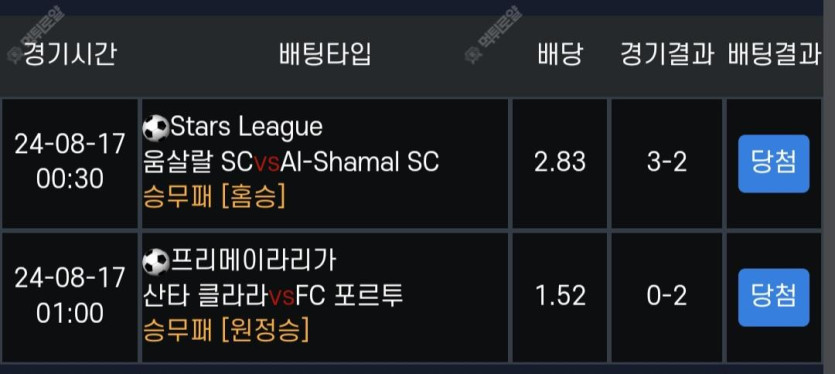Click the soccer ball icon beside 프리메이라리가
The image size is (835, 374).
[x=155, y=262]
